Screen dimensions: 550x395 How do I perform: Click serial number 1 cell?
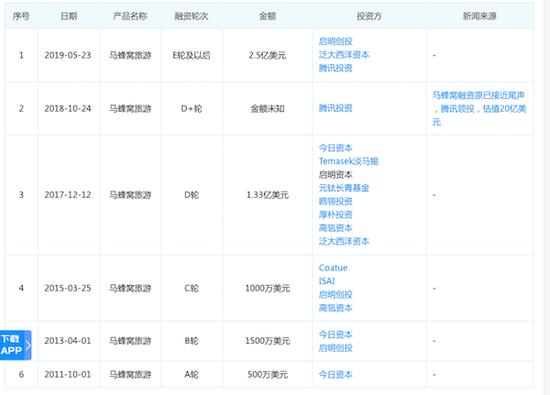point(21,55)
